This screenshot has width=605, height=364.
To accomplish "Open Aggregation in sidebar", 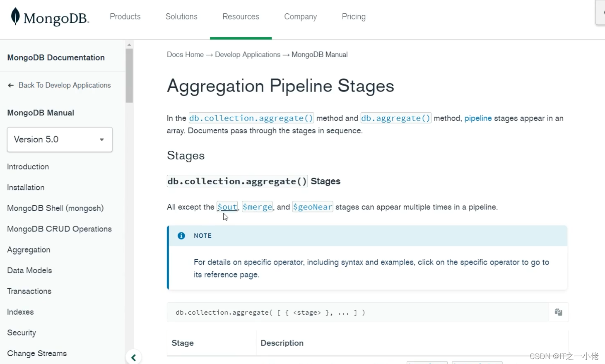I will pyautogui.click(x=29, y=250).
